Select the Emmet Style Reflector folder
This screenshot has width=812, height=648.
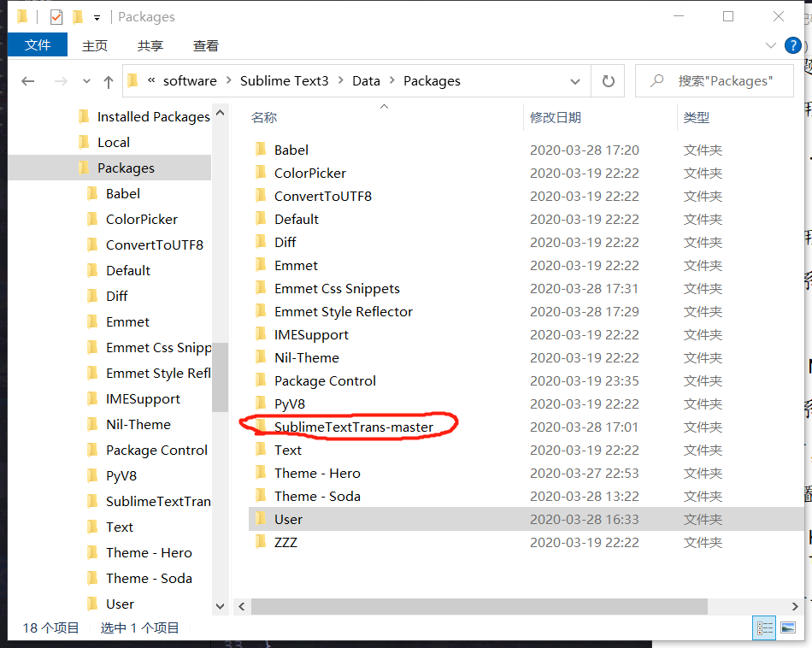[344, 312]
